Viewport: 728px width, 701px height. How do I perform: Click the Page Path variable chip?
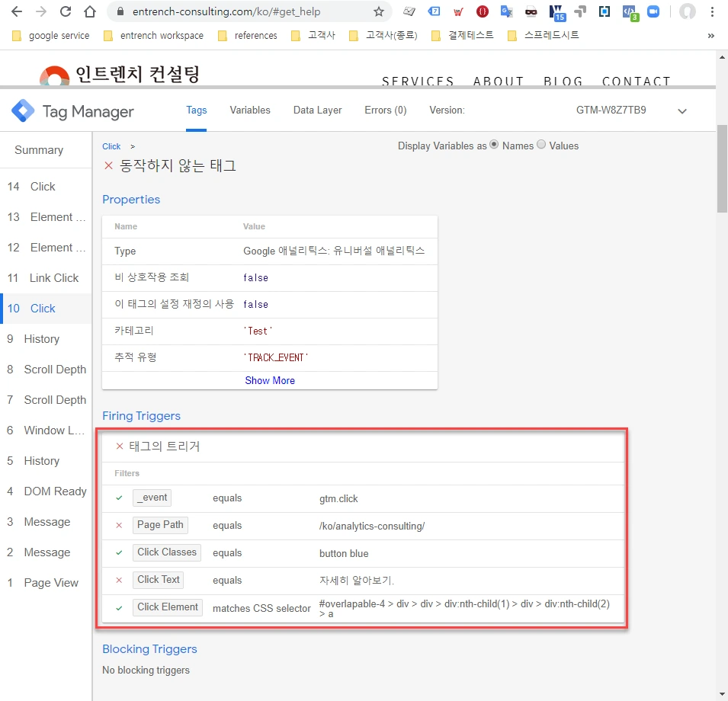160,525
